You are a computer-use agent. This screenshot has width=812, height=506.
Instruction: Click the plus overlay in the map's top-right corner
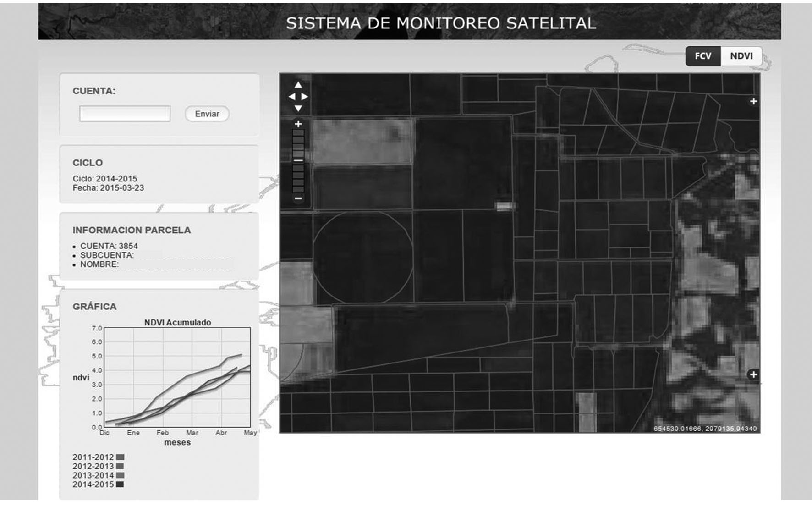click(x=754, y=101)
